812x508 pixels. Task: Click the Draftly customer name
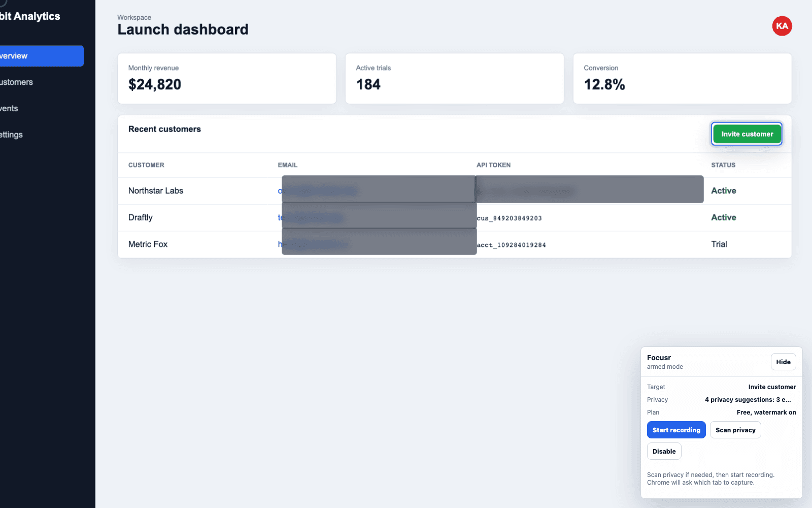tap(141, 217)
